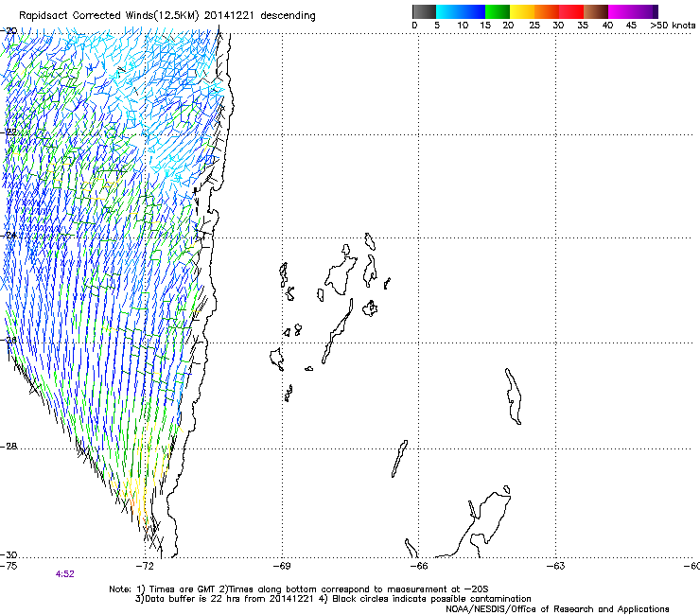Viewport: 700px width, 615px height.
Task: Click the red 30-35 knots legend swatch
Action: [x=571, y=11]
